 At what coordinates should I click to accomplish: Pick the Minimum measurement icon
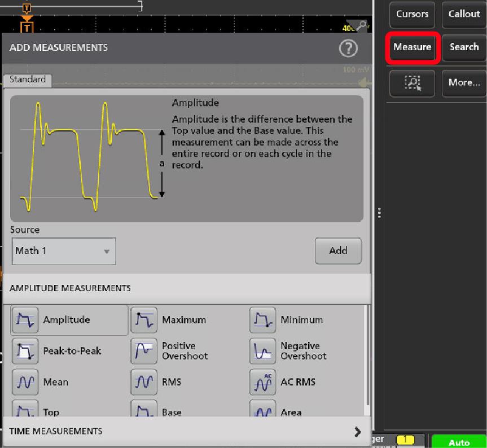pyautogui.click(x=262, y=320)
